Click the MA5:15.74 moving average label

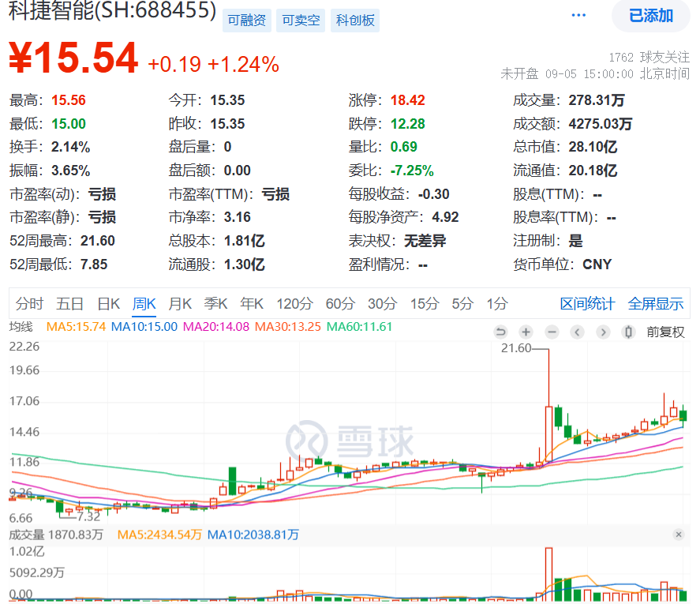click(76, 327)
